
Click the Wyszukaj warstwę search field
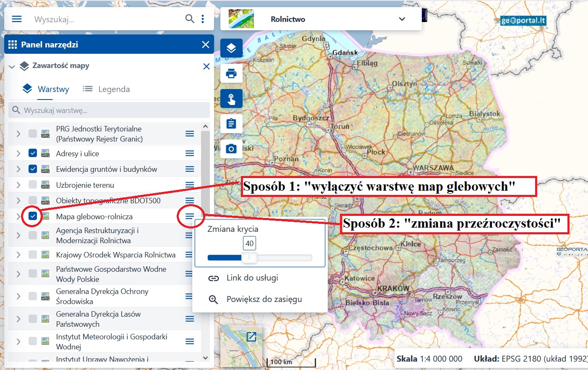109,110
